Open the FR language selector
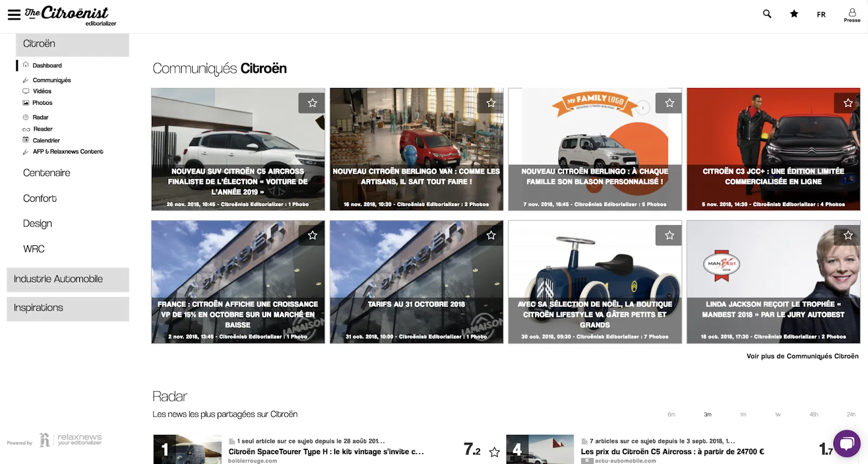868x464 pixels. coord(821,15)
